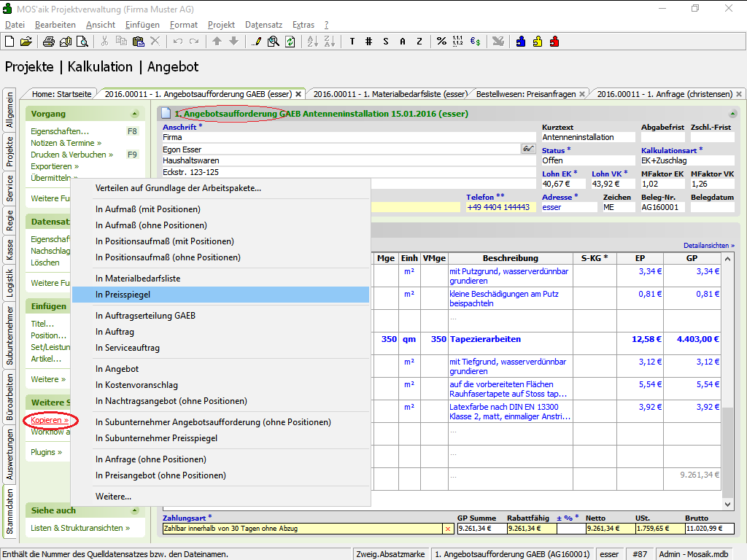This screenshot has height=560, width=747.
Task: Click the 1.1.1 numbering toolbar icon
Action: (458, 42)
